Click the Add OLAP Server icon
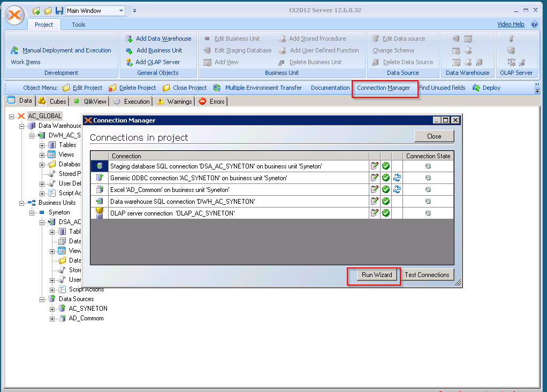Viewport: 547px width, 392px height. (x=129, y=62)
